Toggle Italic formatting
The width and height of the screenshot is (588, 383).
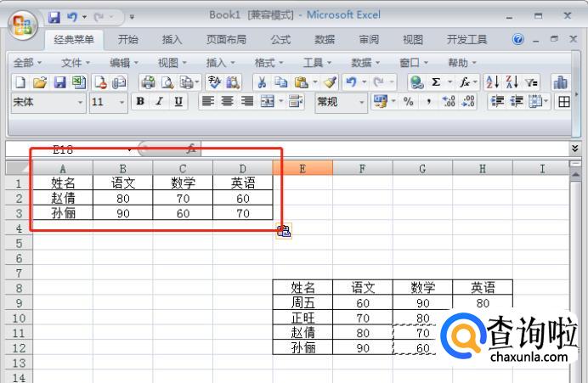tap(160, 102)
